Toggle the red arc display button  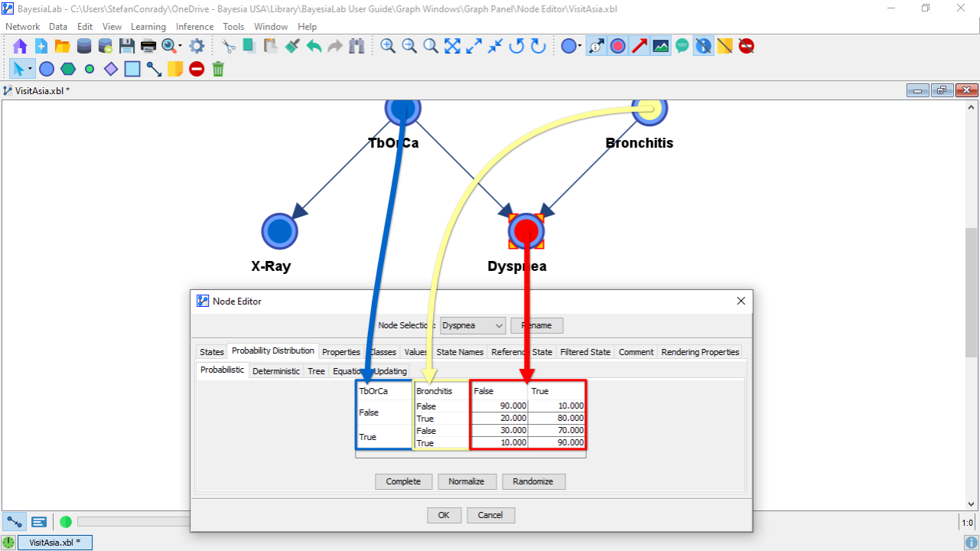click(x=640, y=46)
